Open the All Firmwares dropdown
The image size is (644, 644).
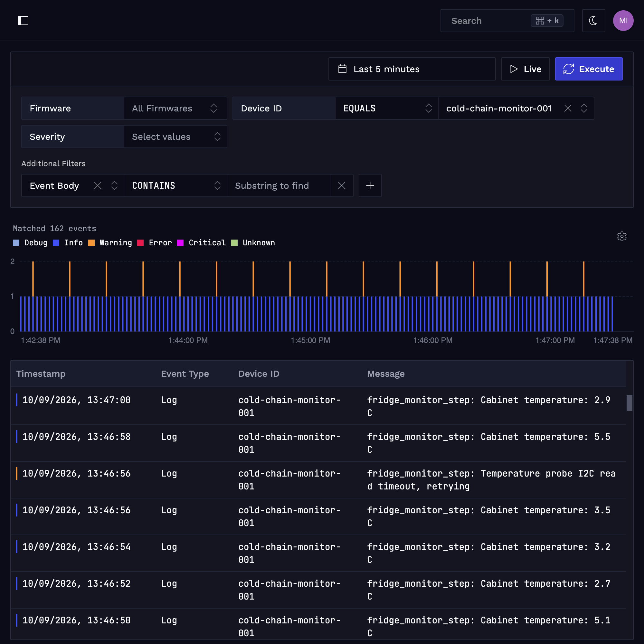(175, 108)
